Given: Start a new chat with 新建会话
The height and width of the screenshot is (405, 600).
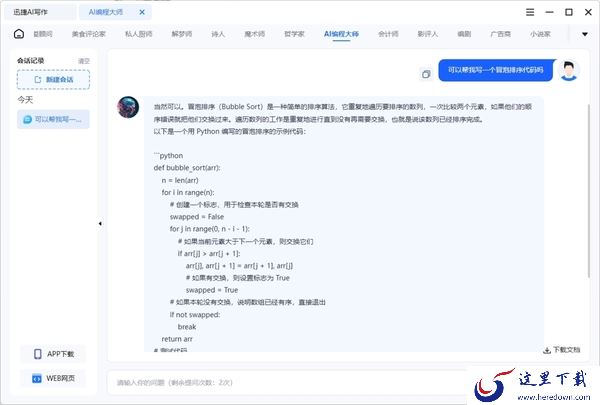Looking at the screenshot, I should coord(54,80).
